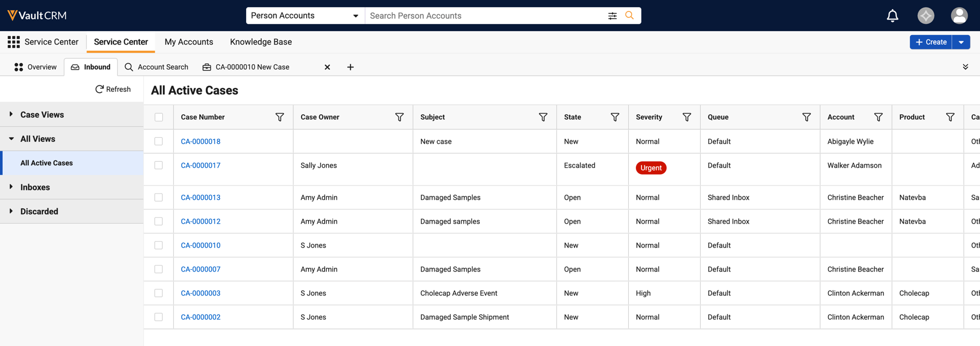Refresh the case views list
Viewport: 980px width, 346px height.
click(113, 89)
